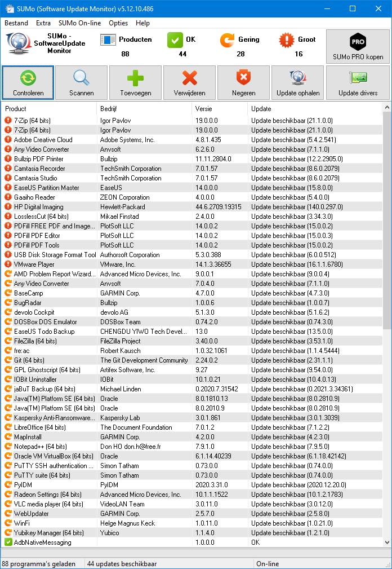Open the Opties menu

118,23
